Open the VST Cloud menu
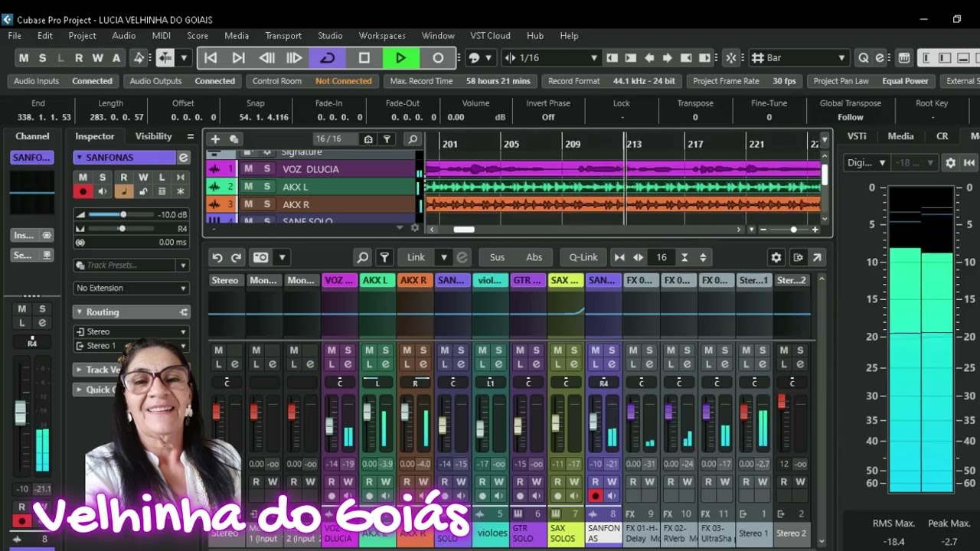980x551 pixels. click(490, 36)
